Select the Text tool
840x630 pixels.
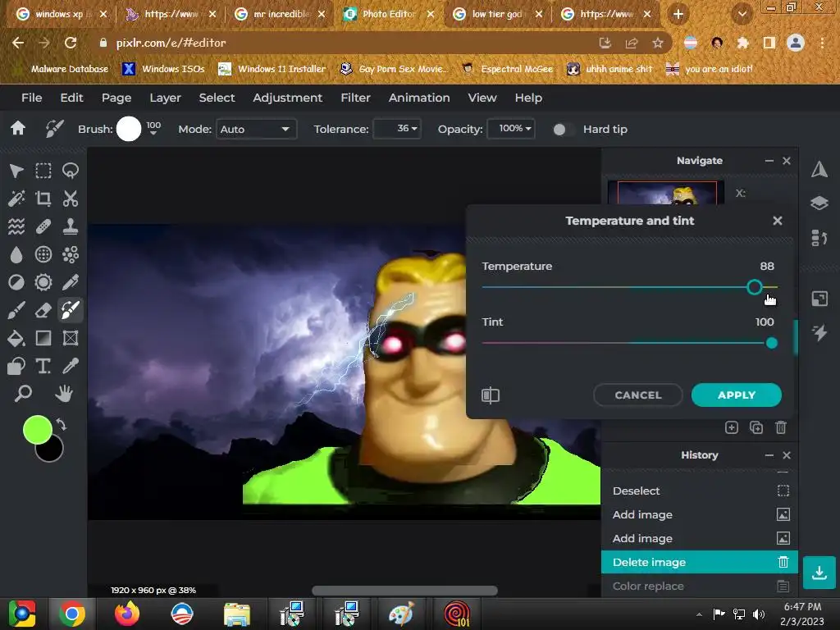(x=43, y=366)
